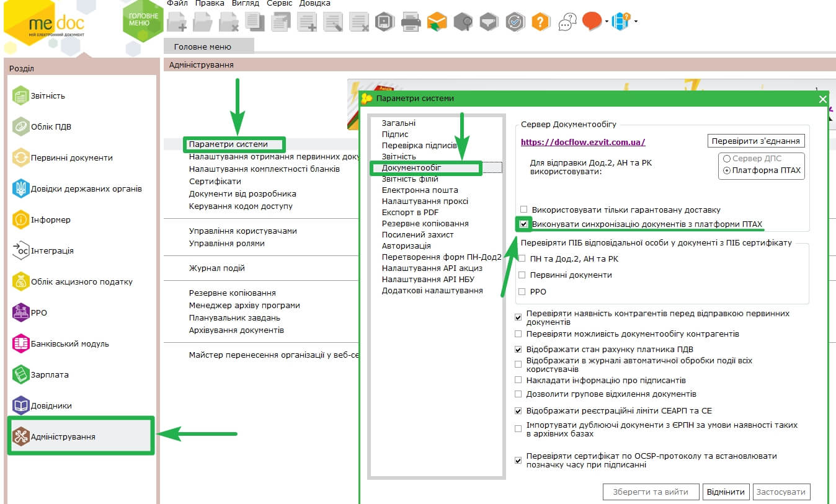Image resolution: width=836 pixels, height=504 pixels.
Task: Open the docflow.ezvit.com.ua link
Action: pyautogui.click(x=583, y=142)
